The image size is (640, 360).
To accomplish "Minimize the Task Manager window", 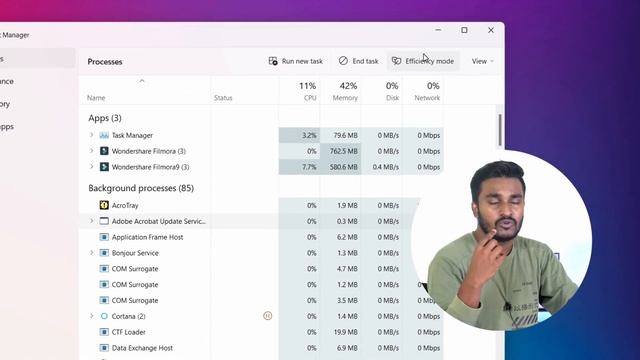I will tap(438, 30).
